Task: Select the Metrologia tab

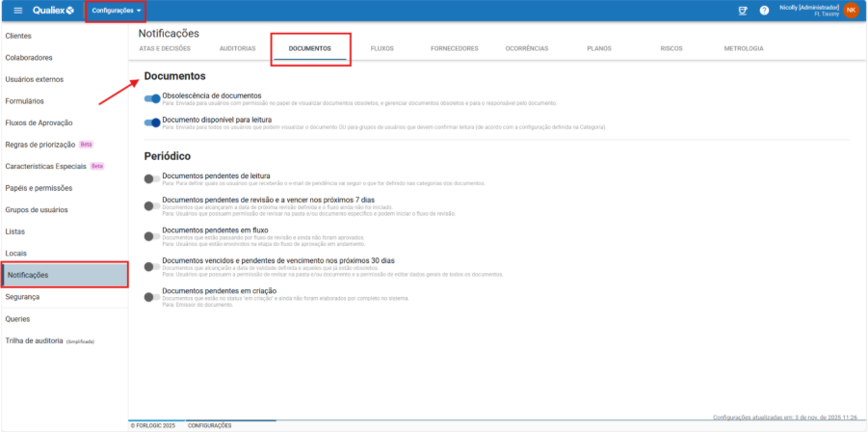Action: (x=744, y=48)
